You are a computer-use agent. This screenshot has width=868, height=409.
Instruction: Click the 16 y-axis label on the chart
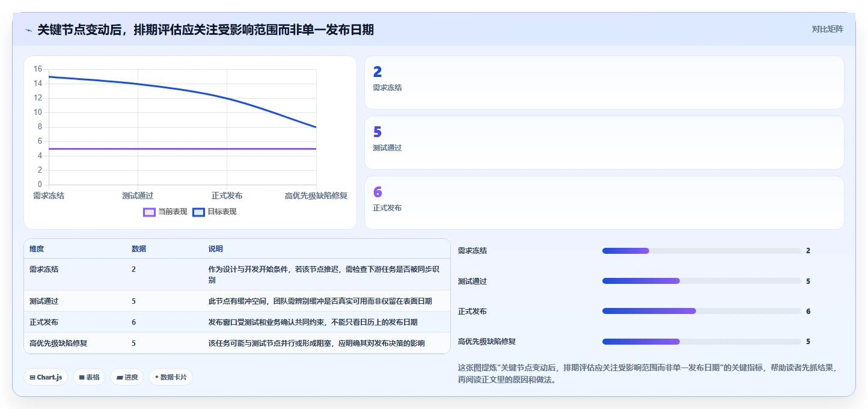tap(38, 69)
